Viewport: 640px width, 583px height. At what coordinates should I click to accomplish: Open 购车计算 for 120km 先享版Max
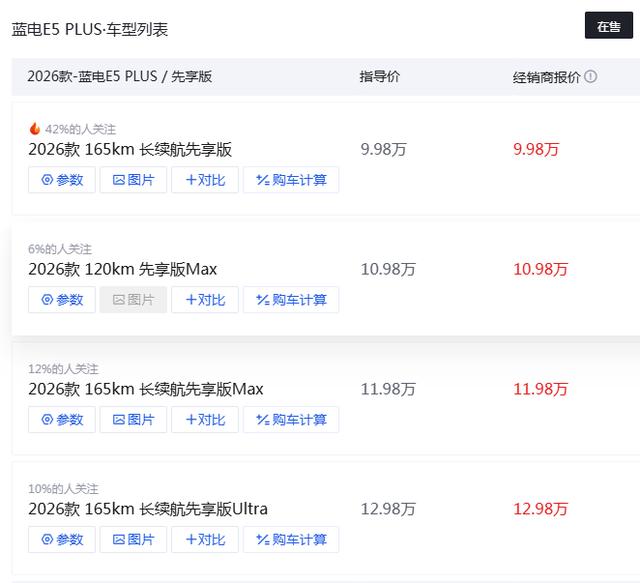[x=291, y=300]
